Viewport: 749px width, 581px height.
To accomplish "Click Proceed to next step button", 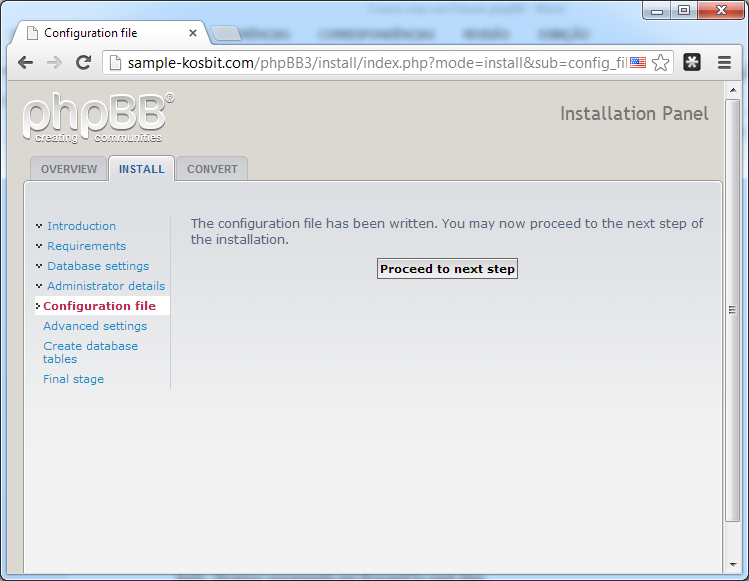I will click(x=447, y=269).
